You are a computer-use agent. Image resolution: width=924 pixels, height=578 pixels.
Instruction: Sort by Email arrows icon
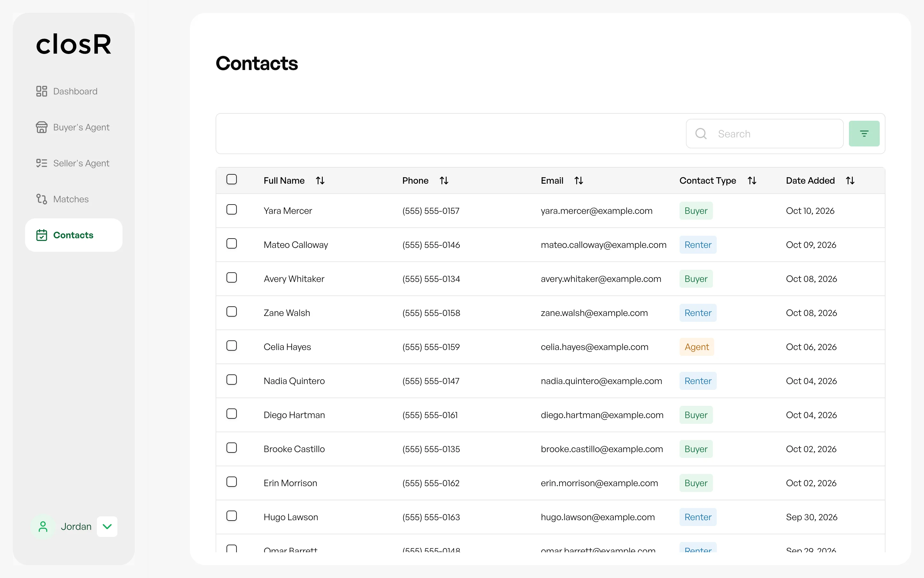click(579, 180)
